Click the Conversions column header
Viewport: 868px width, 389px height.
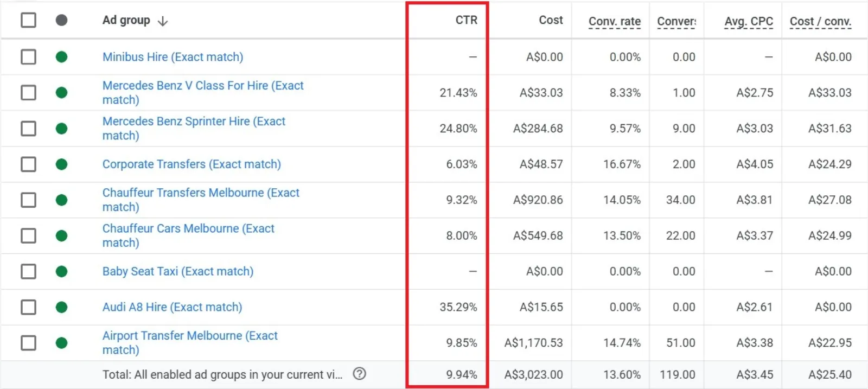pyautogui.click(x=676, y=21)
